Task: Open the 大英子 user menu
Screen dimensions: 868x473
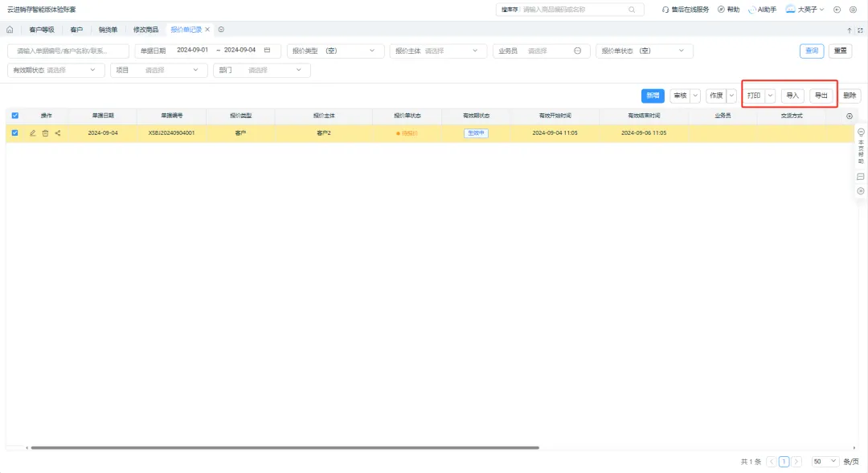Action: point(805,10)
